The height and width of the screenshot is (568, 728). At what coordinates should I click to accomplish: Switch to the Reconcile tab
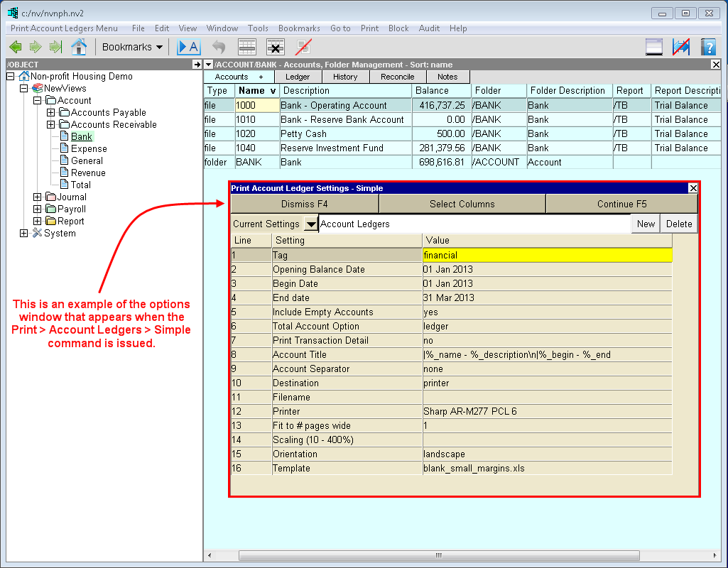click(x=397, y=77)
